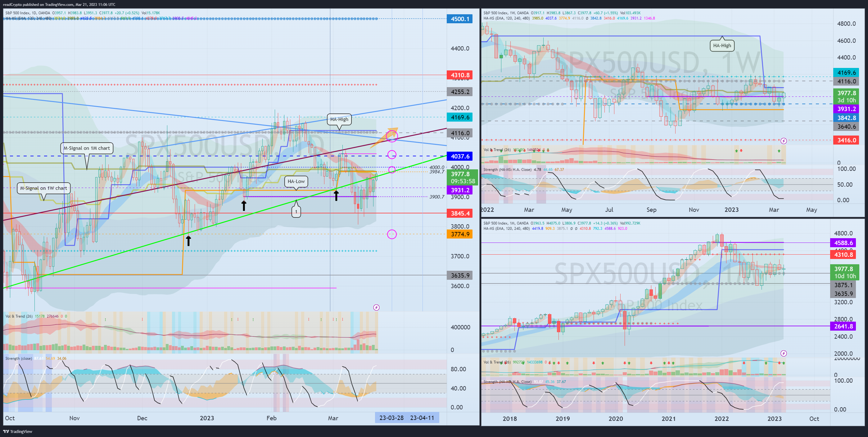Click the green 3977.8 3d 10h label, weekly chart
Viewport: 868px width, 437px height.
pyautogui.click(x=847, y=97)
